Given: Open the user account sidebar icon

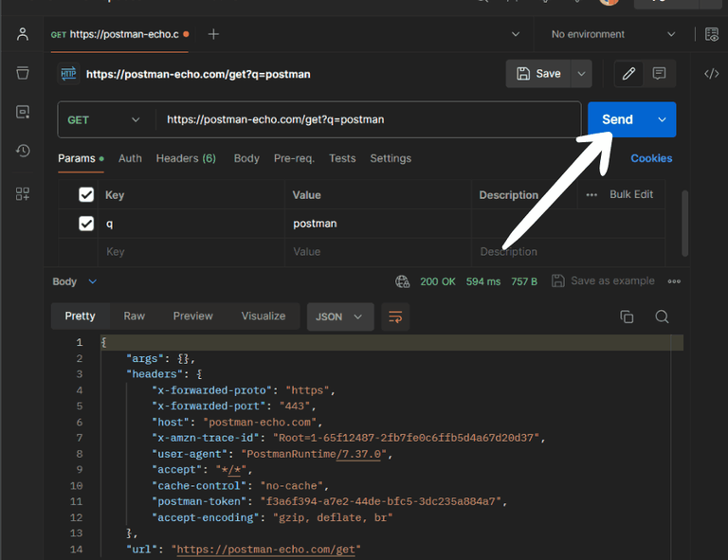Looking at the screenshot, I should pyautogui.click(x=23, y=34).
